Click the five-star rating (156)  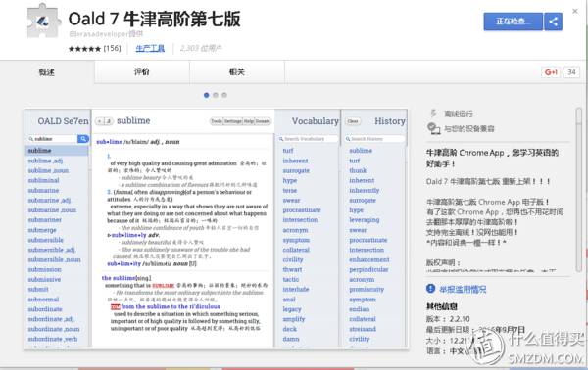tap(94, 48)
